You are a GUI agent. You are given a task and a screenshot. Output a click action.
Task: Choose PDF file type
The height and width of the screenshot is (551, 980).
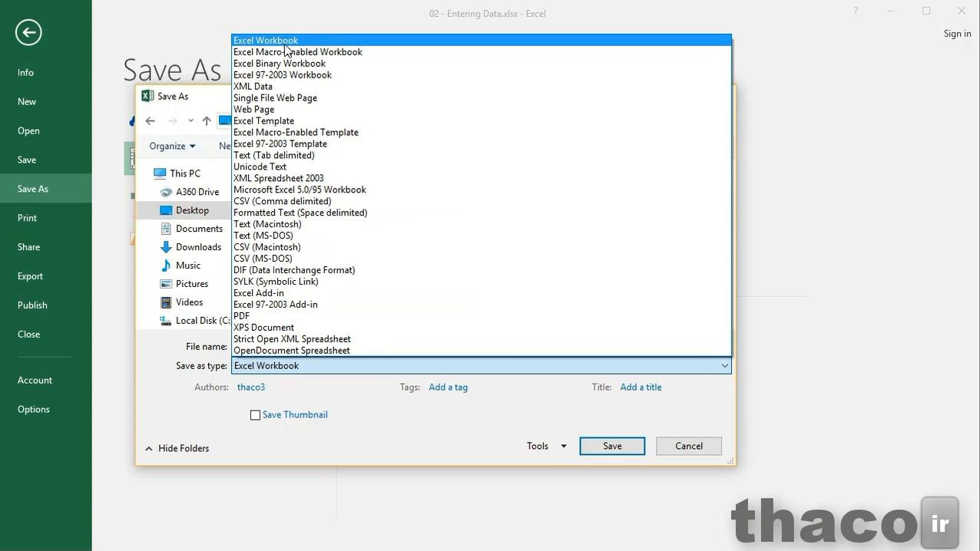click(482, 316)
